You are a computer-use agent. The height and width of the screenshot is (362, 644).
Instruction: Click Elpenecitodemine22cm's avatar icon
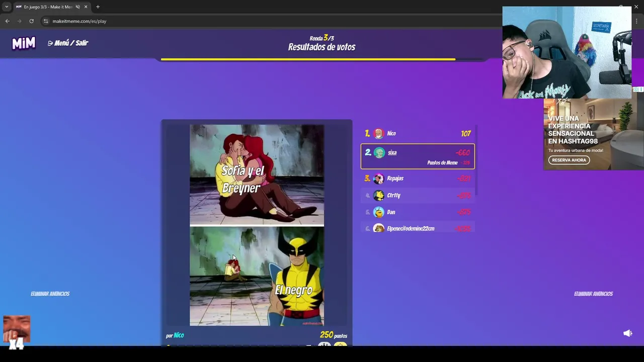pos(378,228)
